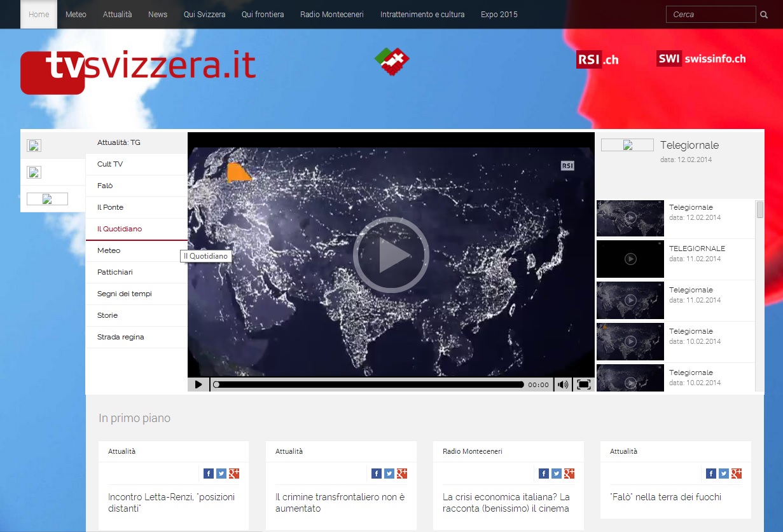
Task: Select Il Ponte in program list
Action: point(137,207)
